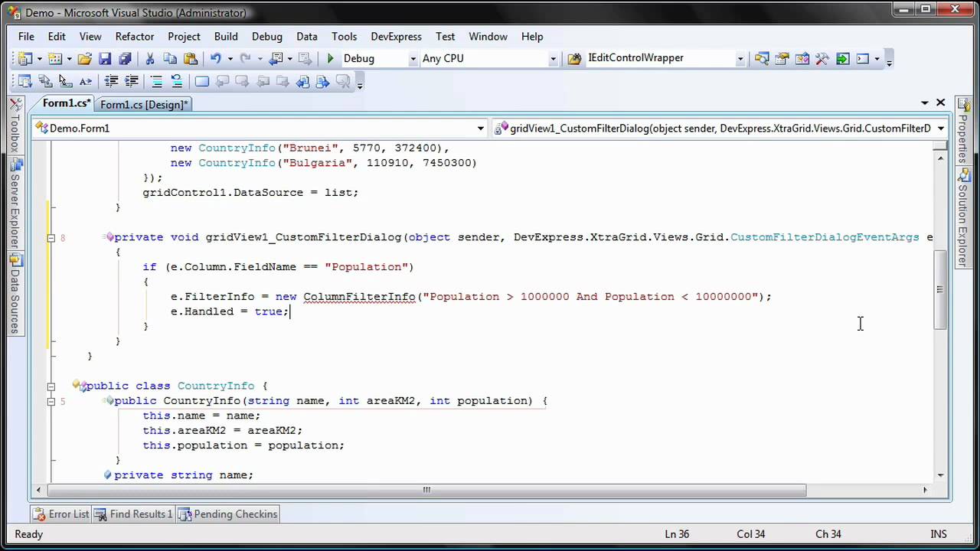Click the ColumnFilterInfo text with red underline
980x551 pixels.
click(x=359, y=297)
